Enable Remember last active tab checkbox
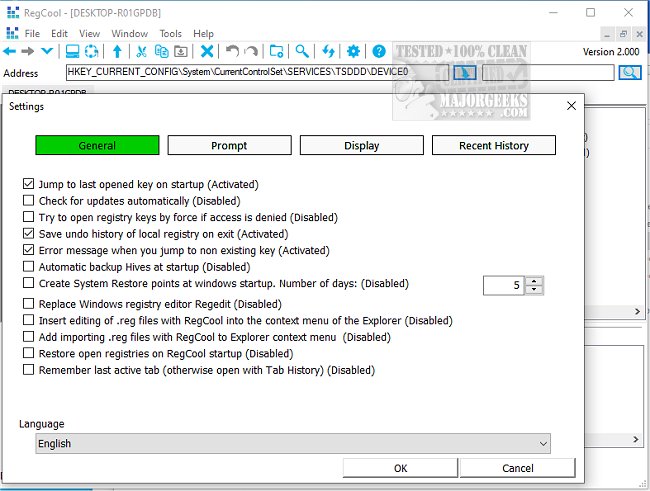 pos(28,369)
